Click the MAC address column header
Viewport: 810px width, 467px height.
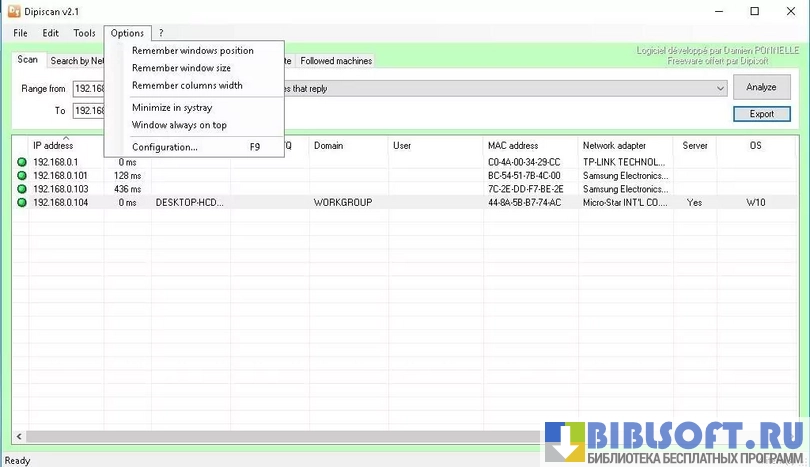(513, 146)
